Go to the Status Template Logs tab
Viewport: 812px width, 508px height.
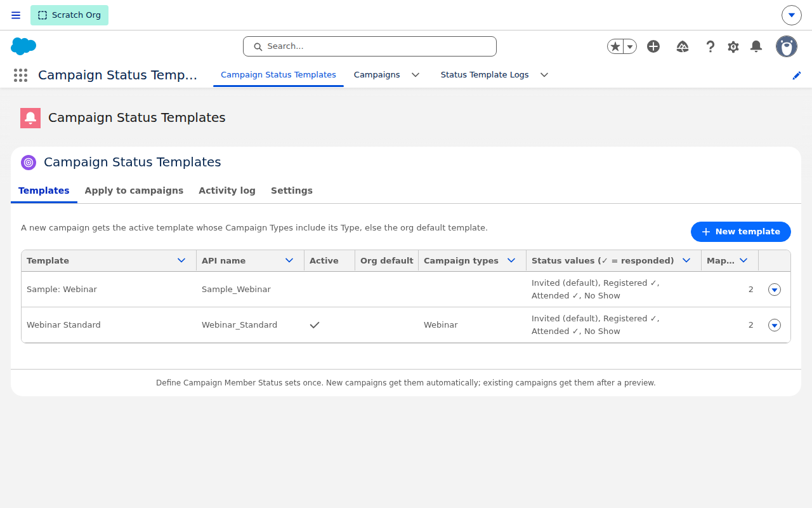(485, 75)
